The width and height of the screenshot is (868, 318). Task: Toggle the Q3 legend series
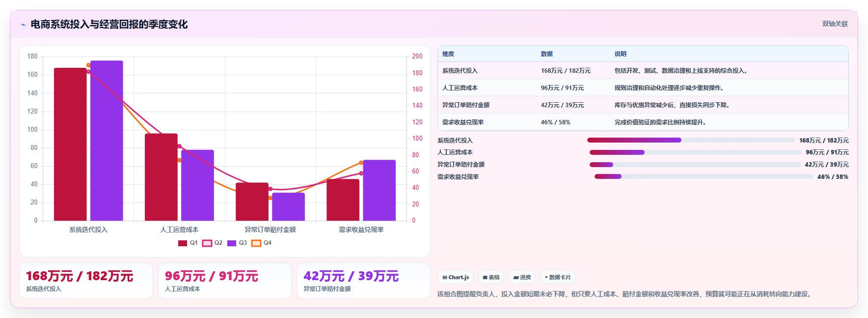pyautogui.click(x=237, y=243)
